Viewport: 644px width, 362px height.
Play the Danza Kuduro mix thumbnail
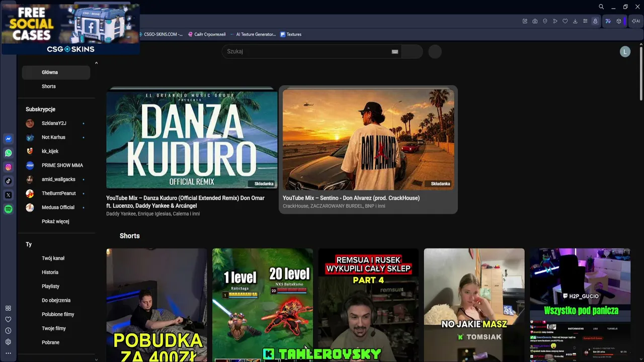coord(192,139)
